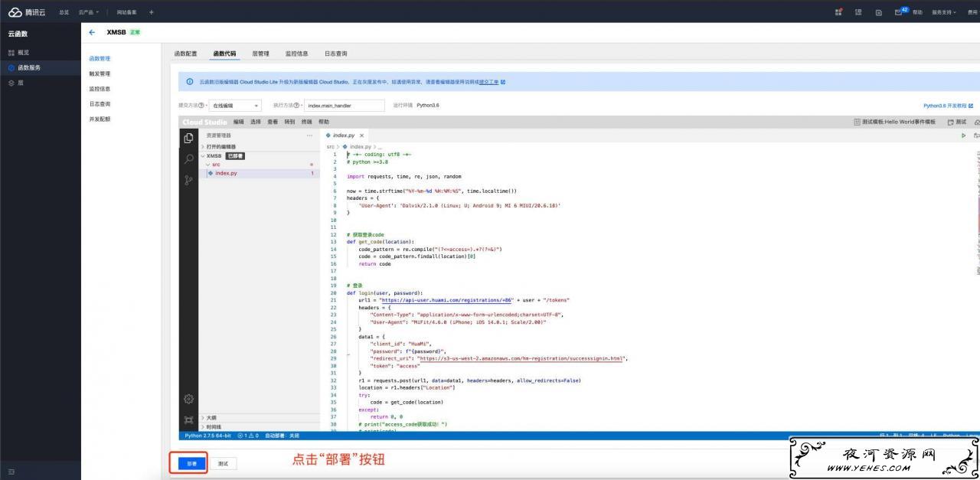Collapse the sidebar using bottom-left icon
Viewport: 980px width, 480px height.
click(11, 472)
